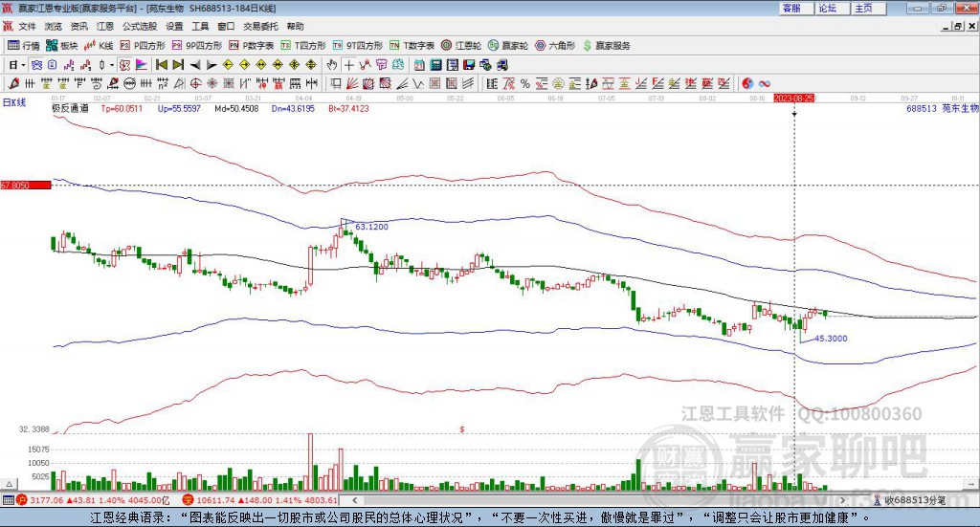Open the 设置 menu

point(174,26)
